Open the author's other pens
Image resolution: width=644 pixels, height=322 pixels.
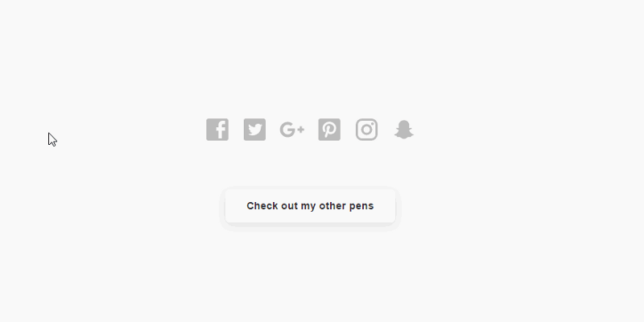pos(310,206)
